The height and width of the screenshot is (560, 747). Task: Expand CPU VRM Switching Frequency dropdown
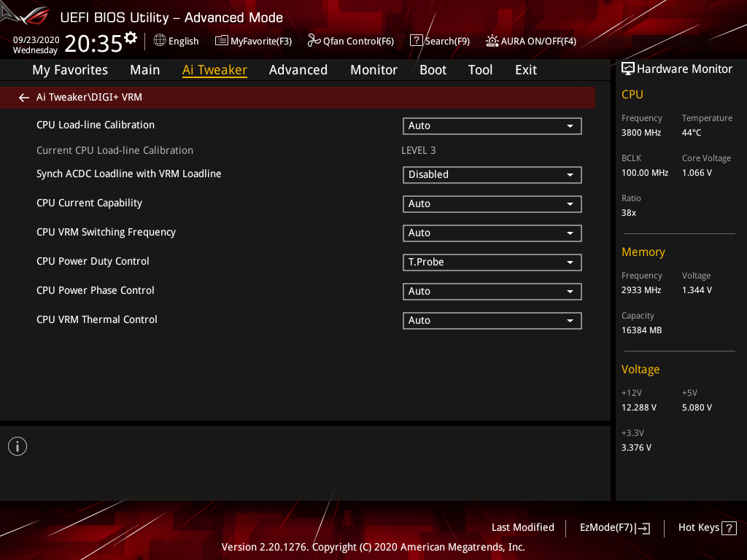(x=492, y=233)
